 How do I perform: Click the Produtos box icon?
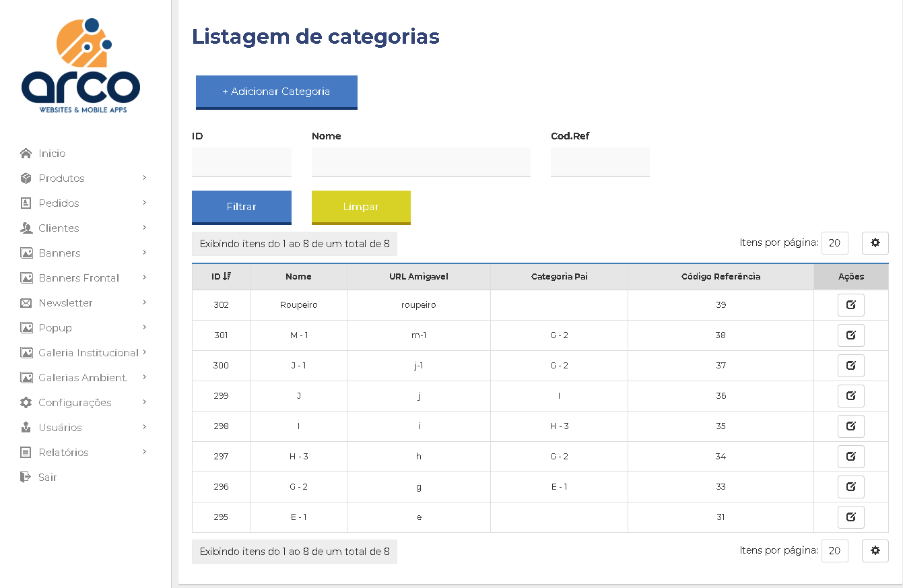(x=26, y=178)
